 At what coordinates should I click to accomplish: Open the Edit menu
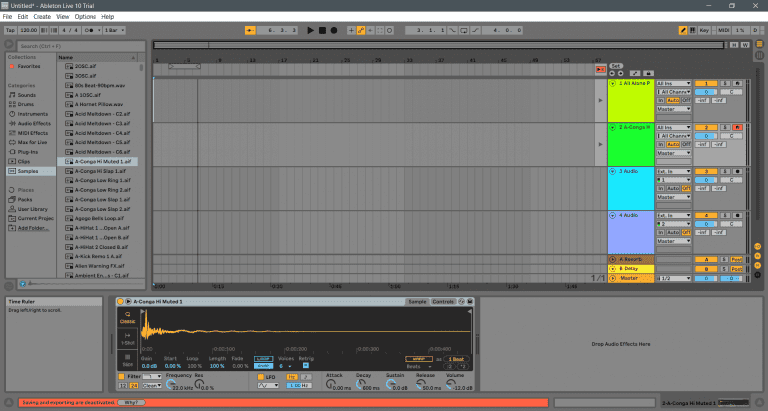coord(23,17)
